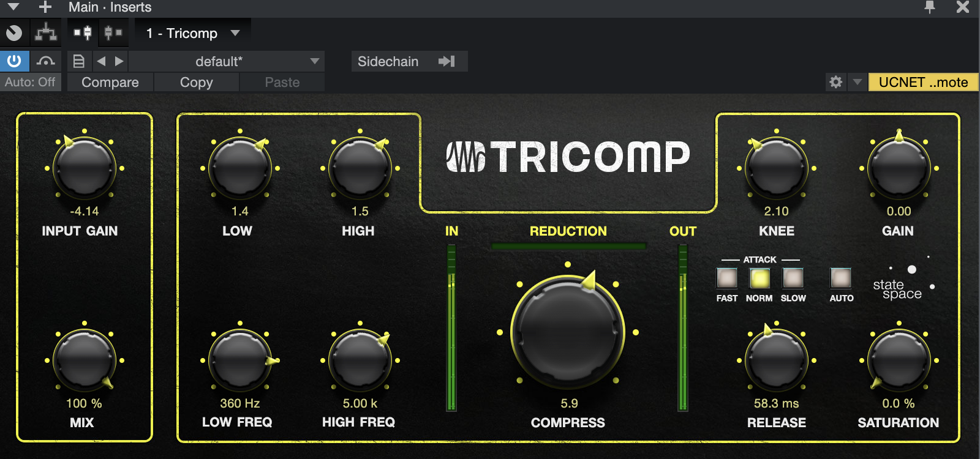
Task: Click the 5.9 compress value
Action: coord(569,403)
